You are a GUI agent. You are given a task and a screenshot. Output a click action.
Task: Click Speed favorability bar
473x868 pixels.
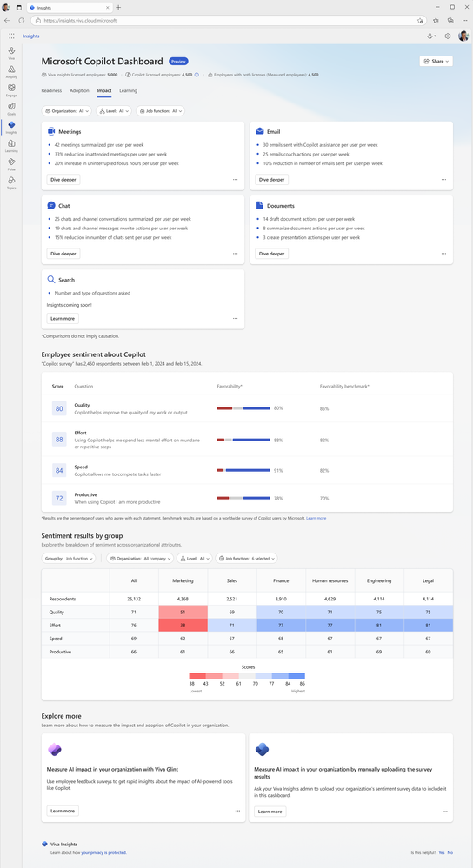tap(243, 470)
